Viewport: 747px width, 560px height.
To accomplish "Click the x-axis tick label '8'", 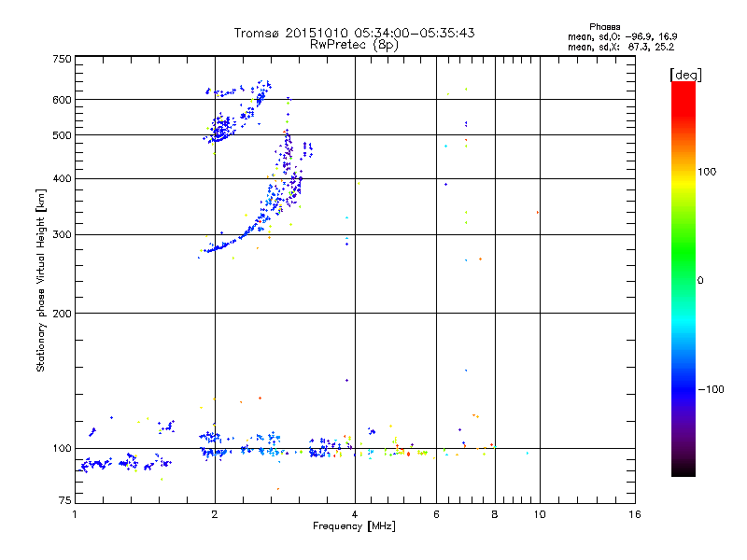I will point(495,514).
